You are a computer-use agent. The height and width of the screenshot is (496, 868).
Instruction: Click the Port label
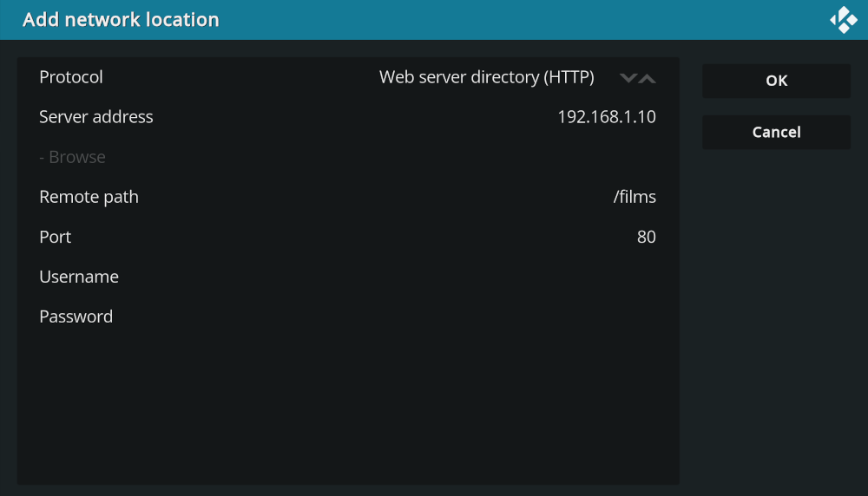click(56, 237)
